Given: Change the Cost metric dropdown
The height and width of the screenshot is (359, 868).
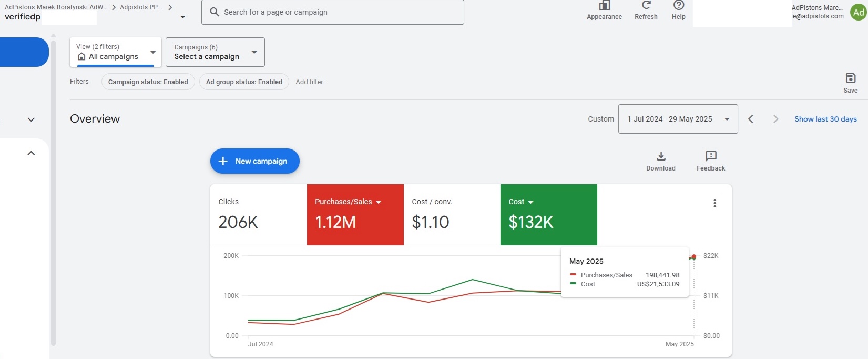Looking at the screenshot, I should pyautogui.click(x=530, y=202).
